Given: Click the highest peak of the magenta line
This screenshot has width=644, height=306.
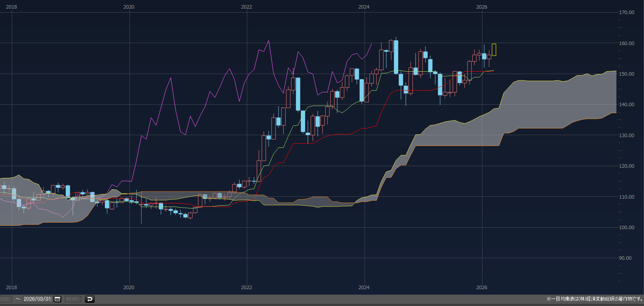Looking at the screenshot, I should point(268,40).
